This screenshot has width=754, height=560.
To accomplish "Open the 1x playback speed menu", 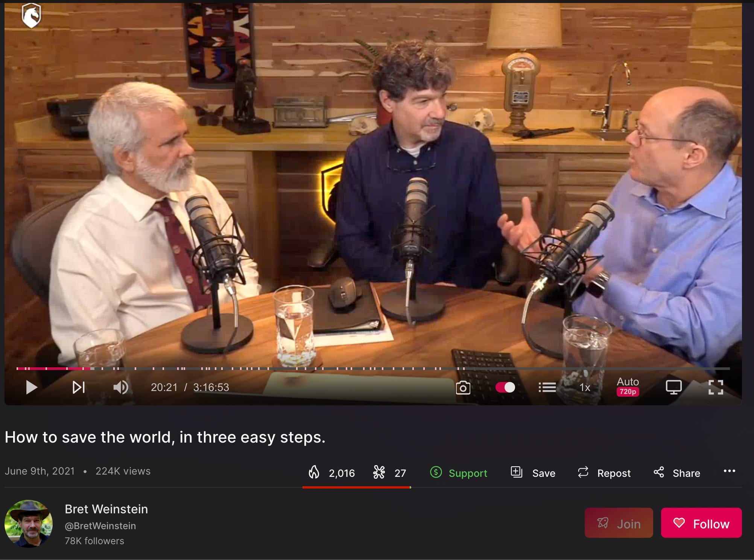I will coord(584,387).
